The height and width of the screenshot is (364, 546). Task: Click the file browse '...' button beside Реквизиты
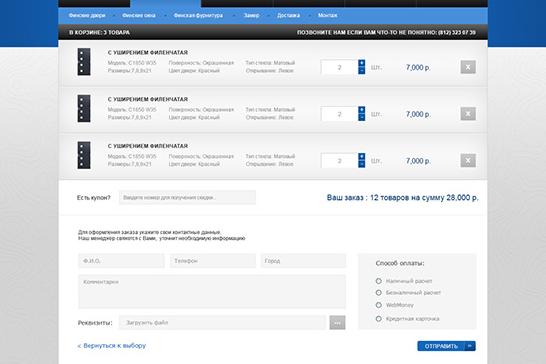tap(337, 323)
